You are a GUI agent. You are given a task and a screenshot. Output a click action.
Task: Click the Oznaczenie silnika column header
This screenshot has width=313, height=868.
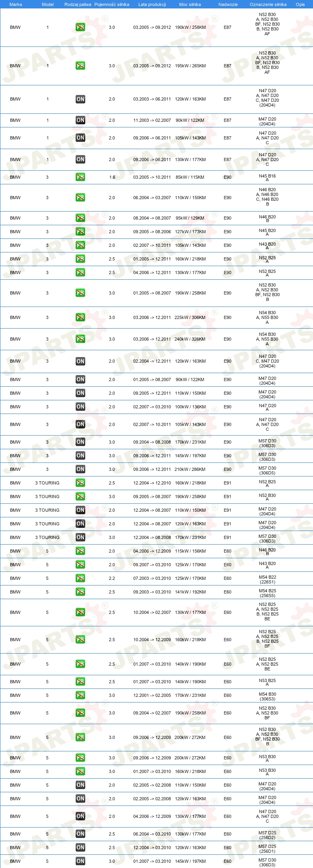(x=268, y=4)
